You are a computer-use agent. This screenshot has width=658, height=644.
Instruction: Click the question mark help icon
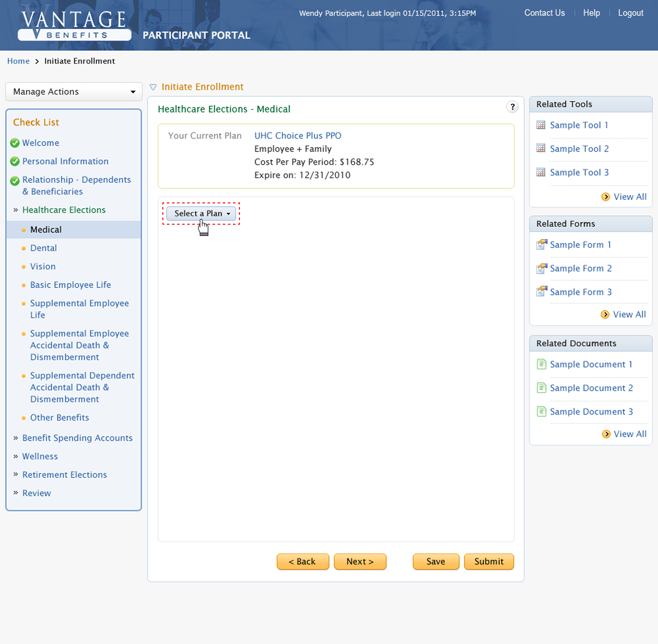(x=512, y=107)
